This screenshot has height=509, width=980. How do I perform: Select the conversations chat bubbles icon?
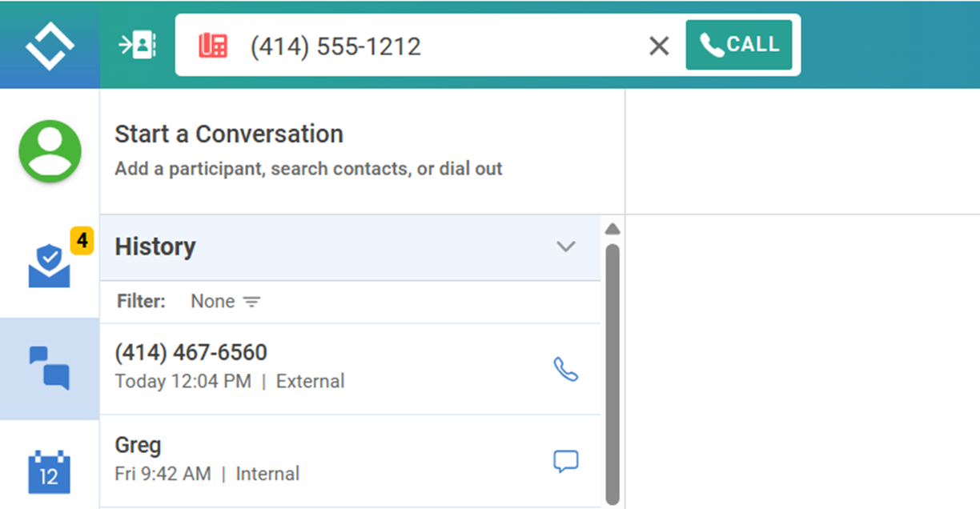[50, 368]
